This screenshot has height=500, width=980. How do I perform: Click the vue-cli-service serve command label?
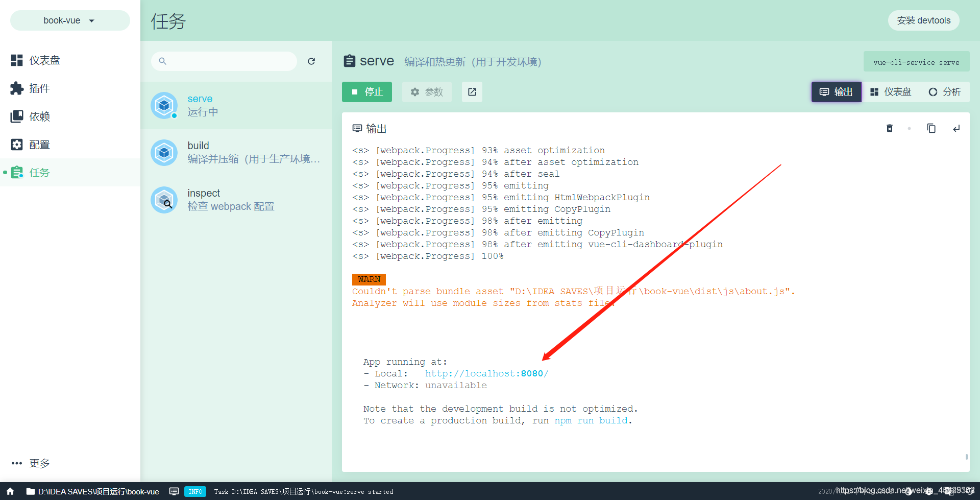(x=916, y=62)
